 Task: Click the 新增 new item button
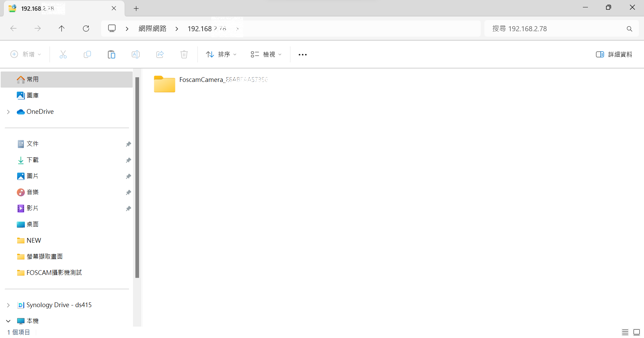(26, 54)
